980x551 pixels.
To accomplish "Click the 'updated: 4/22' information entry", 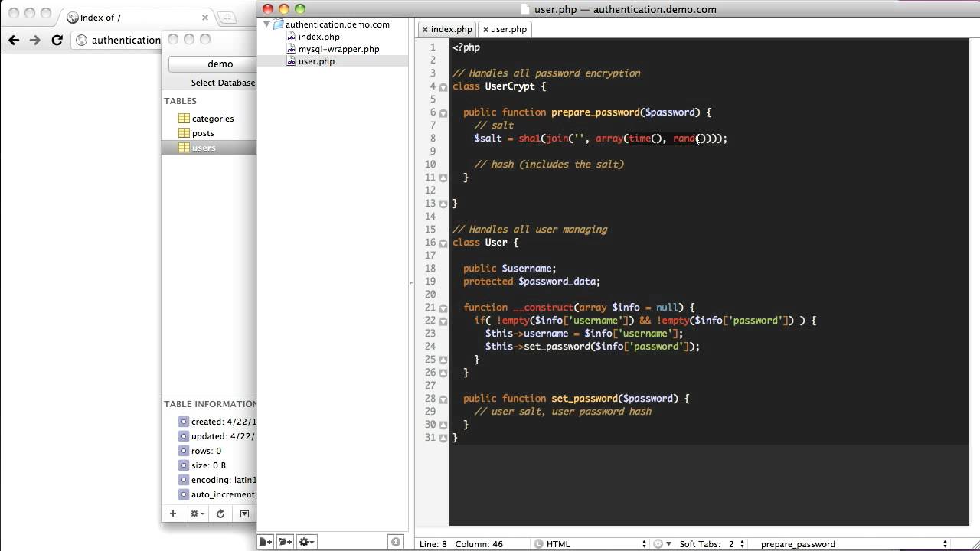I will [x=217, y=436].
